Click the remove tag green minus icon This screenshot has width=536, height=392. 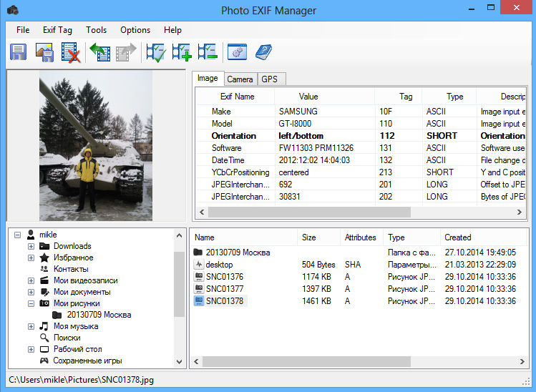pos(208,52)
